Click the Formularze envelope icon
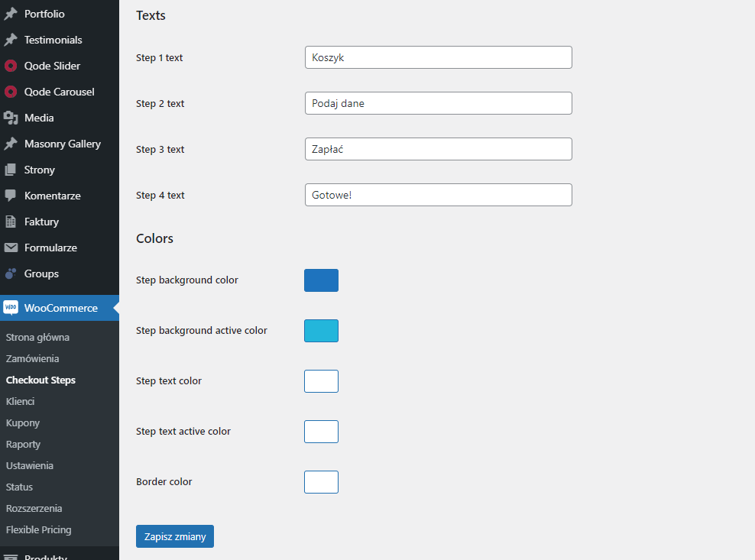 11,248
